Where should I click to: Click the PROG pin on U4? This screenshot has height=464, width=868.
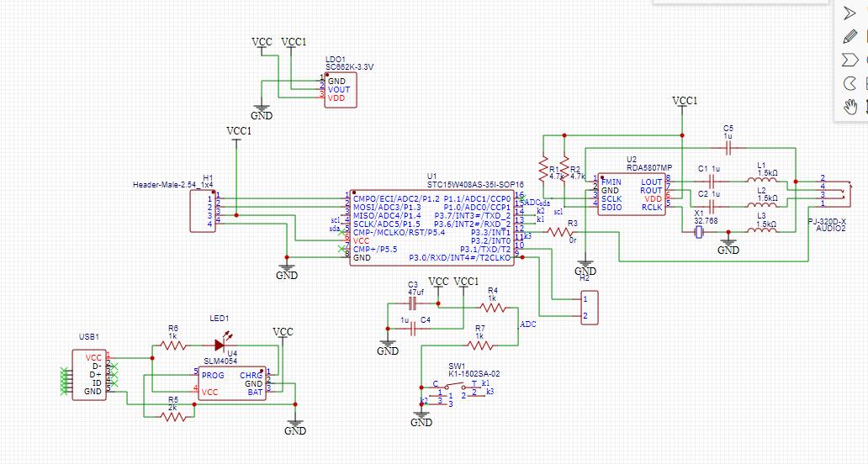[213, 376]
